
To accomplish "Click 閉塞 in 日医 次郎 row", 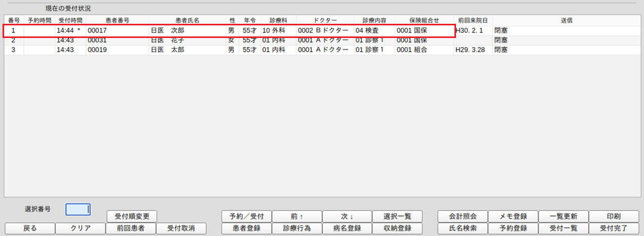I will (x=501, y=30).
